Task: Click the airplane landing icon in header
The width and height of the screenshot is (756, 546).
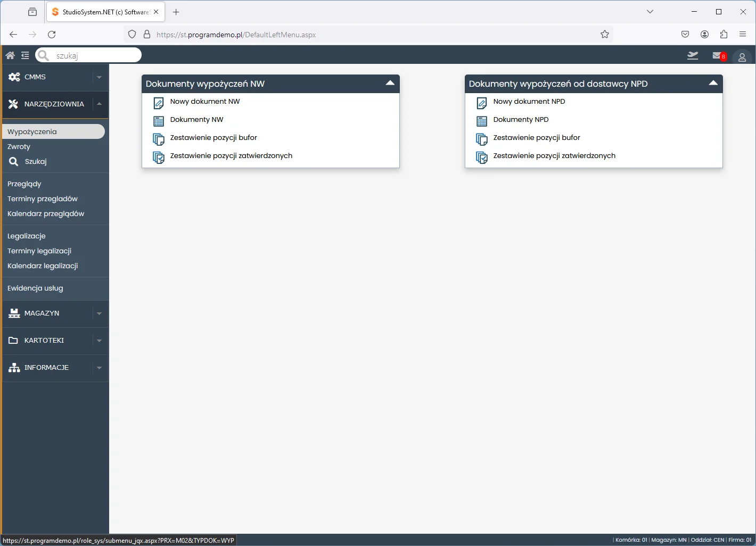Action: tap(692, 55)
